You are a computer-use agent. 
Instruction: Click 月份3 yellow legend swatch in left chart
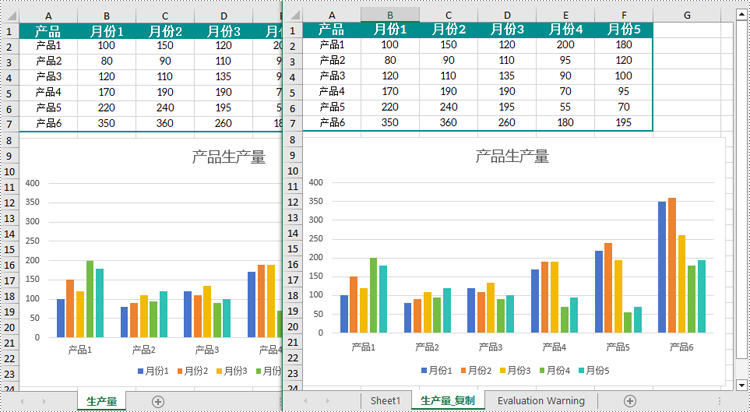pyautogui.click(x=220, y=371)
